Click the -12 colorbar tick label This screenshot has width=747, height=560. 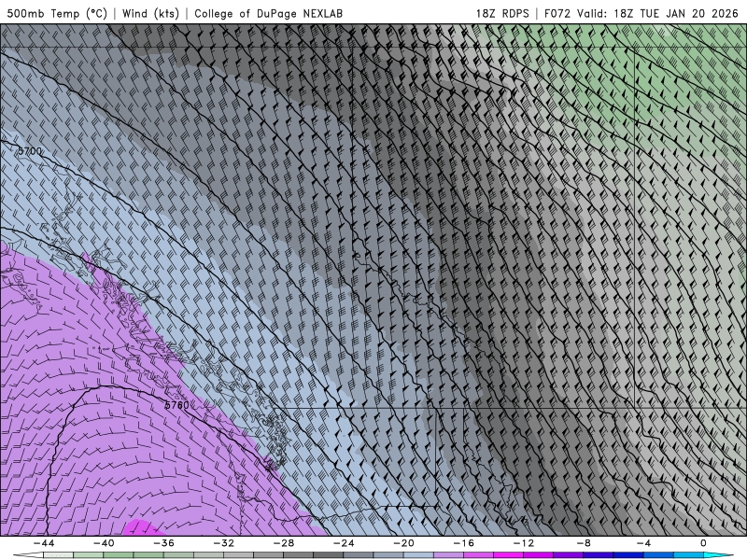point(524,543)
